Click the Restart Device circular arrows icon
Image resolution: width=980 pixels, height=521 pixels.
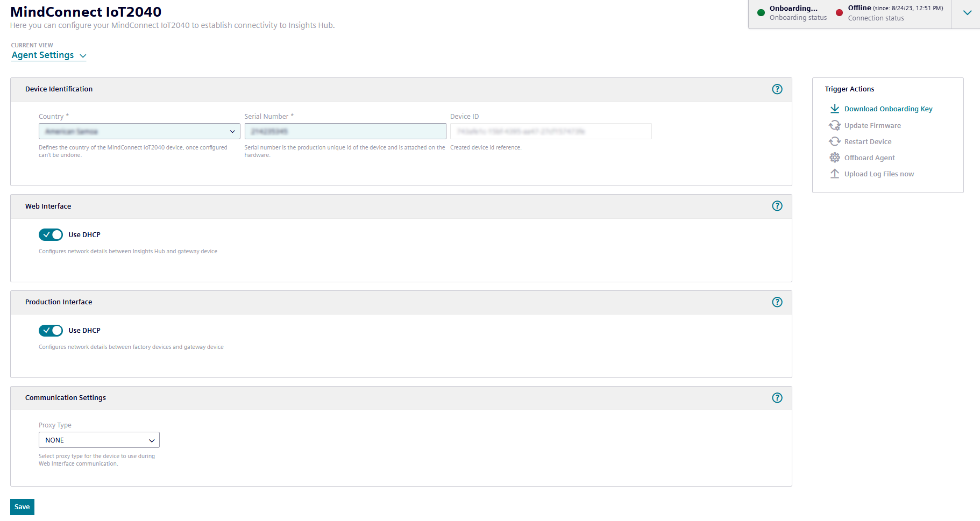tap(835, 141)
